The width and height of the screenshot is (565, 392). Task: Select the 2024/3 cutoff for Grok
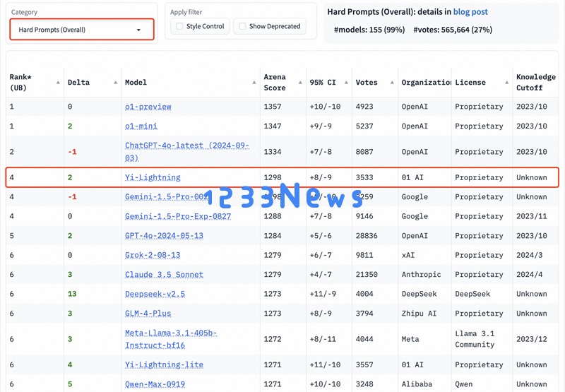[x=529, y=255]
